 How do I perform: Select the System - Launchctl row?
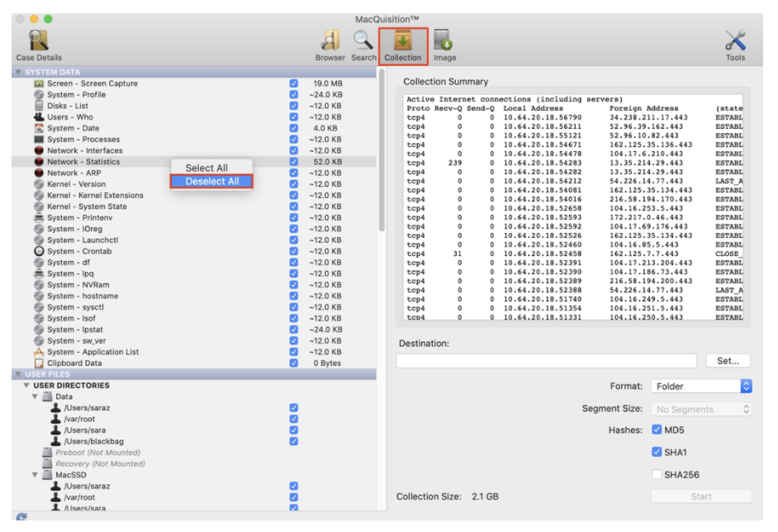click(193, 240)
